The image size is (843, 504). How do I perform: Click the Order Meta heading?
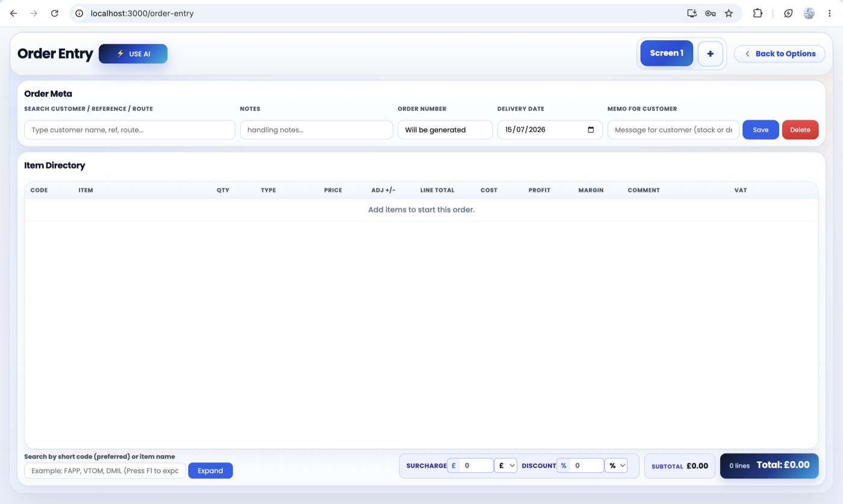click(48, 94)
